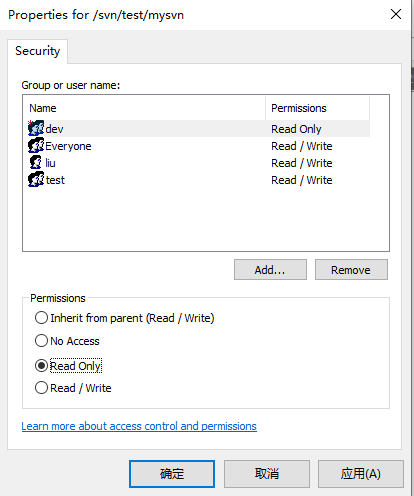Select the Read Only radio button
Screen dimensions: 414x496
coord(41,366)
